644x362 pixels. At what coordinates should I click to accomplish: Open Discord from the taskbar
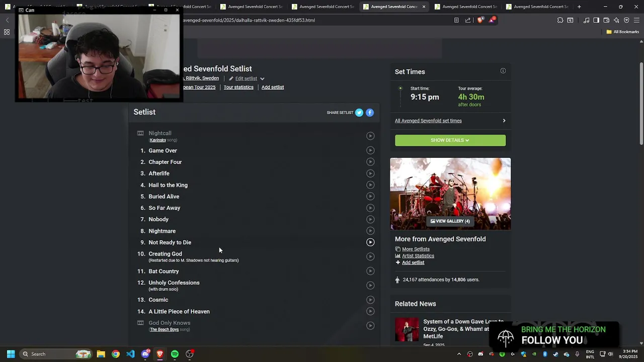[x=145, y=354]
